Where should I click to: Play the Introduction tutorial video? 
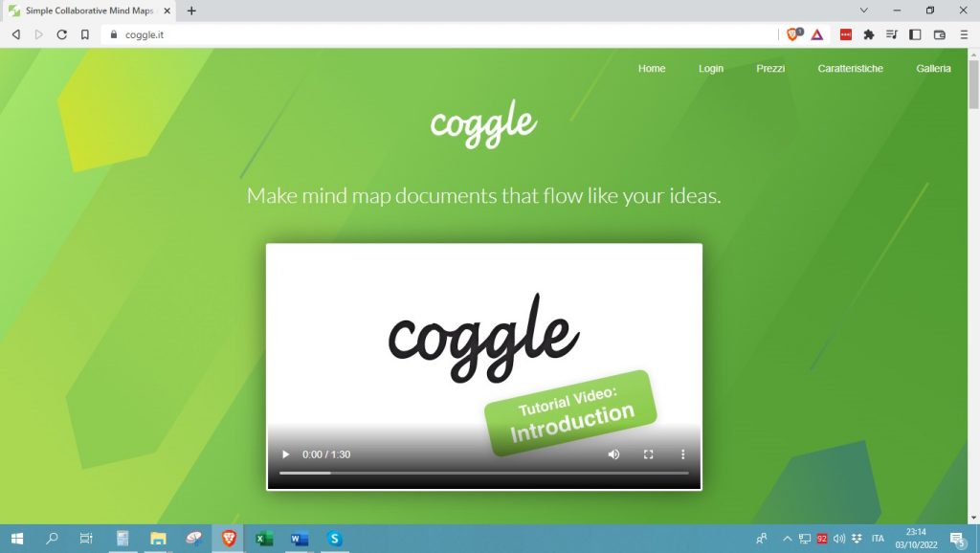point(285,454)
